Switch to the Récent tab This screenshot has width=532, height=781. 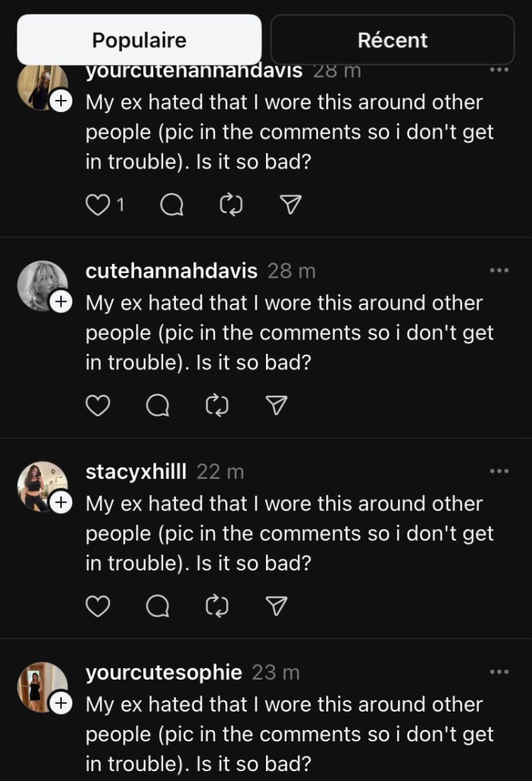(x=393, y=40)
